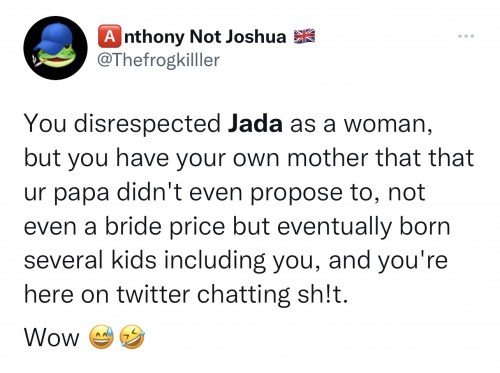Click the grinning sweat emoji after Wow
The height and width of the screenshot is (373, 500).
click(x=101, y=337)
